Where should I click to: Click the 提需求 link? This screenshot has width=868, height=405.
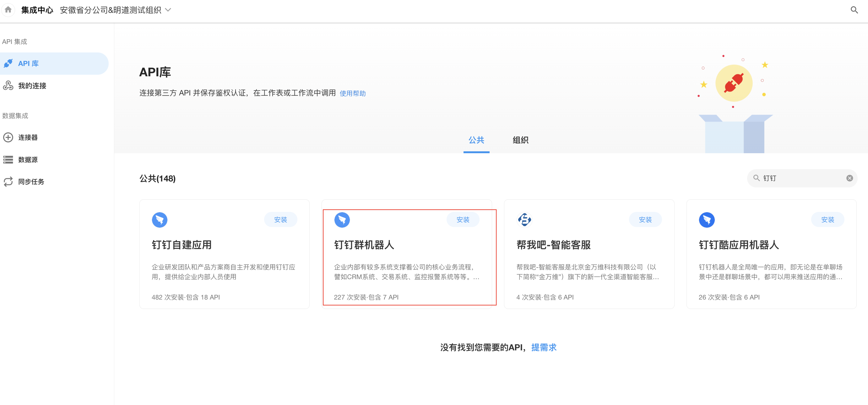[544, 347]
